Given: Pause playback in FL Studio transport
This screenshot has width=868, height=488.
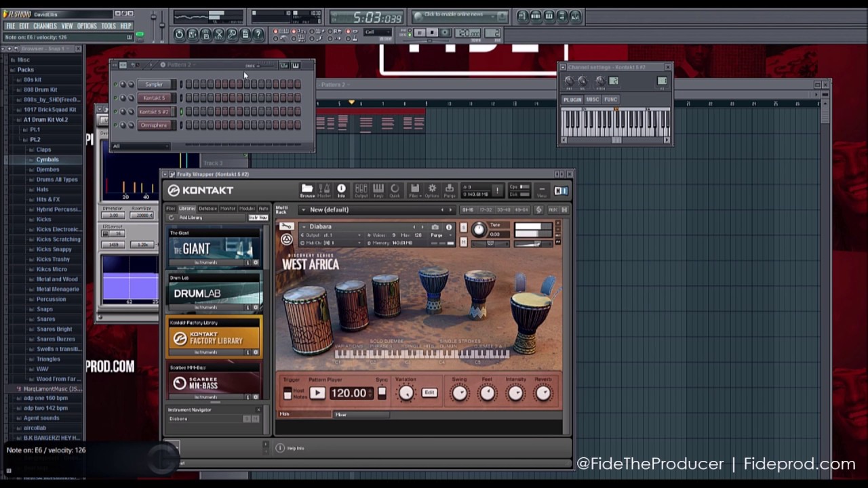Looking at the screenshot, I should (x=420, y=33).
